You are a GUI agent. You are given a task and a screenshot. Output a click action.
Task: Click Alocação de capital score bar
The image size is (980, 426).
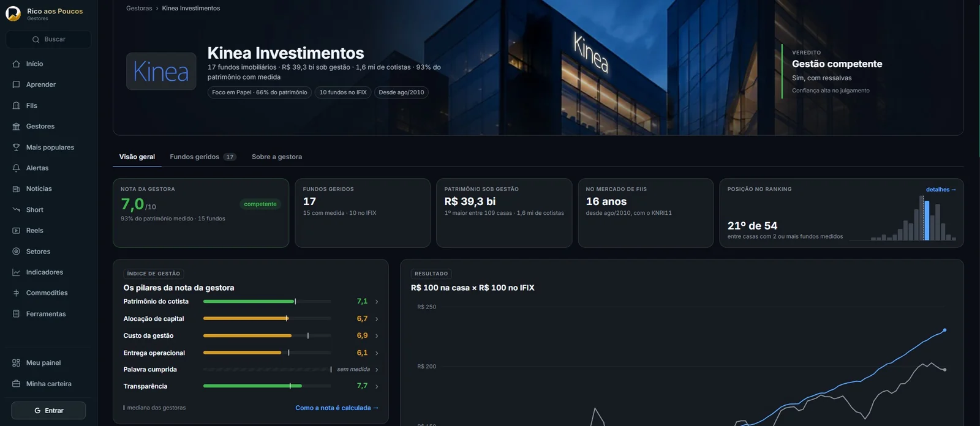click(x=267, y=318)
